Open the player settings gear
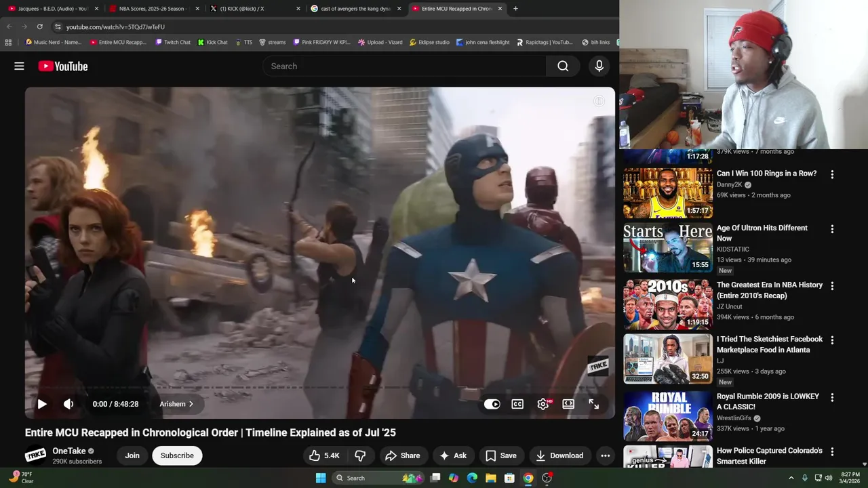The width and height of the screenshot is (868, 488). 543,404
